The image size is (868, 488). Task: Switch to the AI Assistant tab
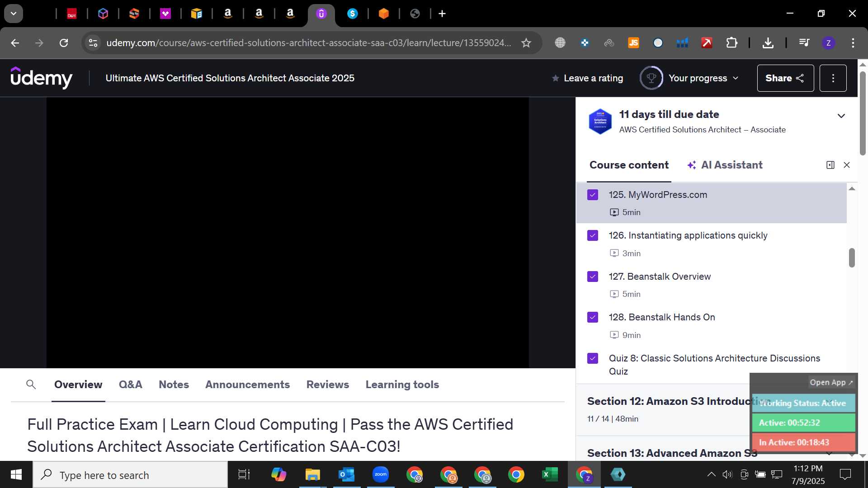[725, 165]
